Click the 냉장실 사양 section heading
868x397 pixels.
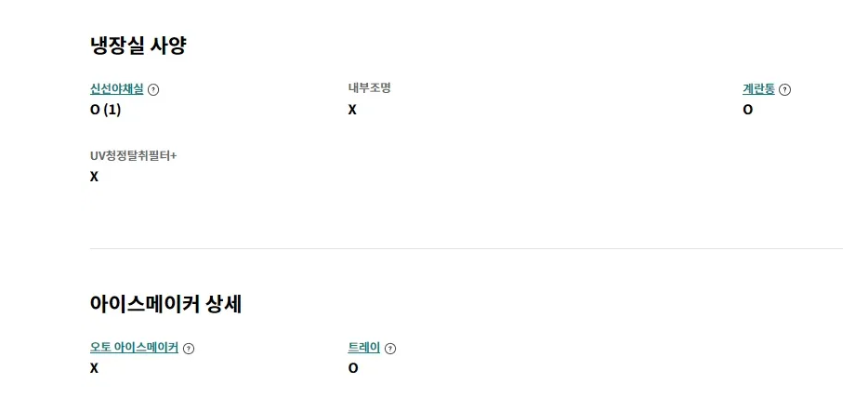[x=138, y=46]
